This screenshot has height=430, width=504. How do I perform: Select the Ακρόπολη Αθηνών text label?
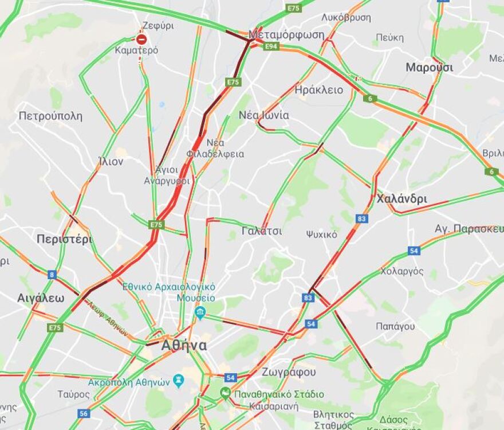(129, 382)
